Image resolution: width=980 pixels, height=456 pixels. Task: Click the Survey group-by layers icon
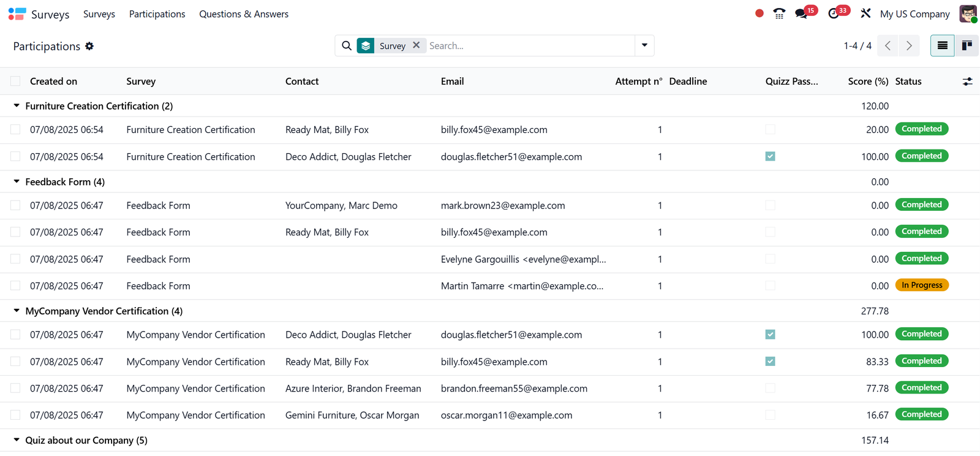click(366, 45)
